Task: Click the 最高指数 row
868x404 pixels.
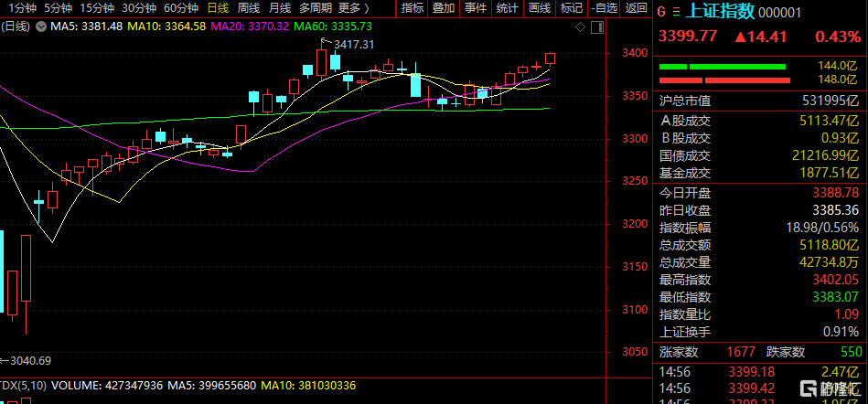Action: 760,280
